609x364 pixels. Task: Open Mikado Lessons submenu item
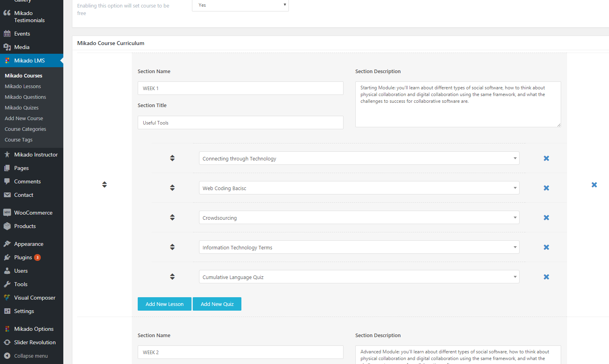pos(23,86)
